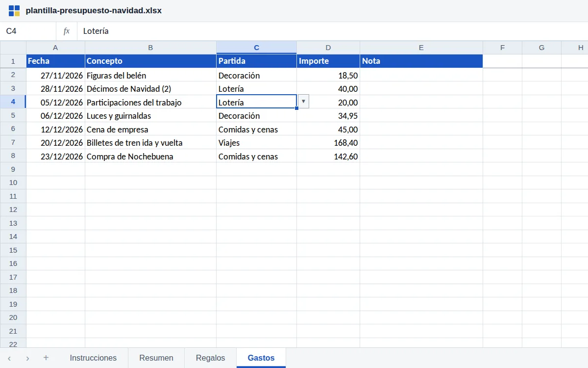Select amount cell 40,00
This screenshot has height=368, width=588.
click(x=328, y=88)
